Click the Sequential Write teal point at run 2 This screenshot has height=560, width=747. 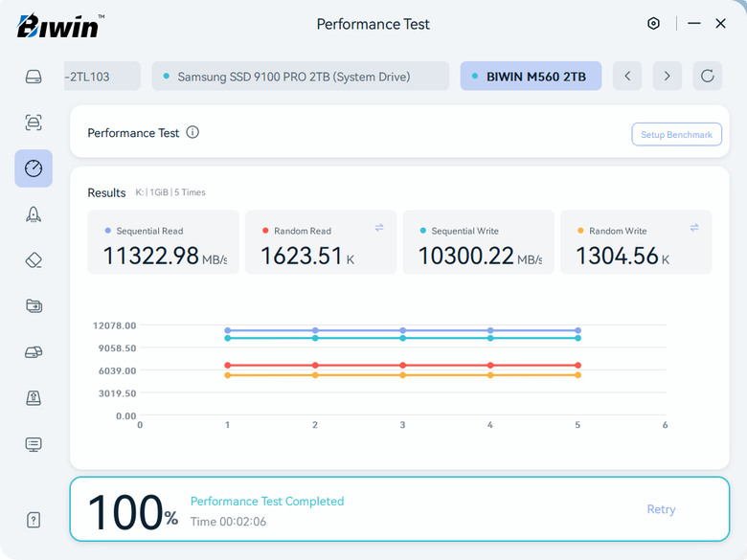pyautogui.click(x=315, y=338)
